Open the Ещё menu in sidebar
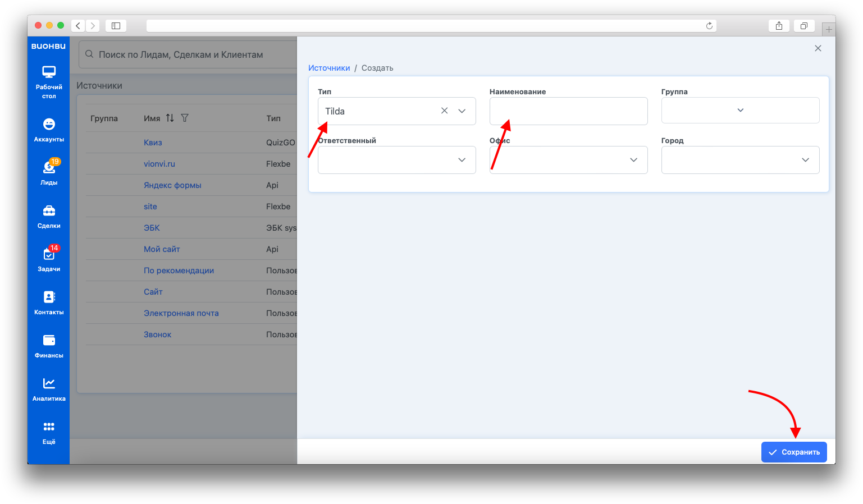Screen dimensions: 863x504 49,433
